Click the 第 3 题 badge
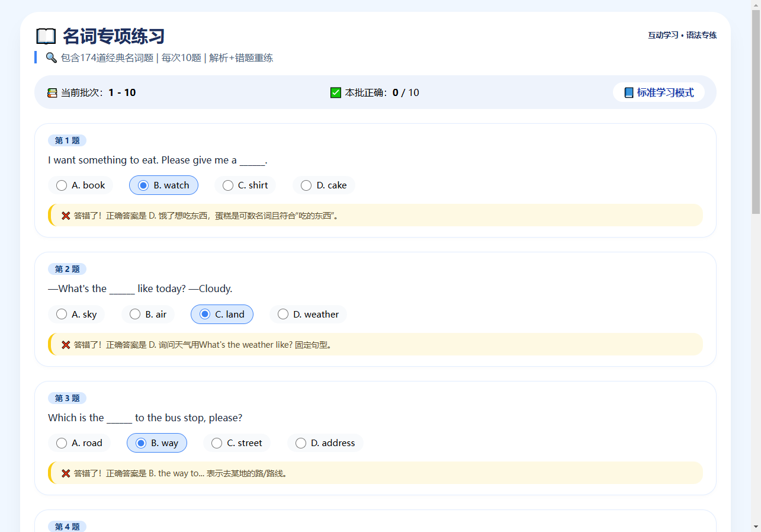This screenshot has width=761, height=532. pyautogui.click(x=67, y=398)
